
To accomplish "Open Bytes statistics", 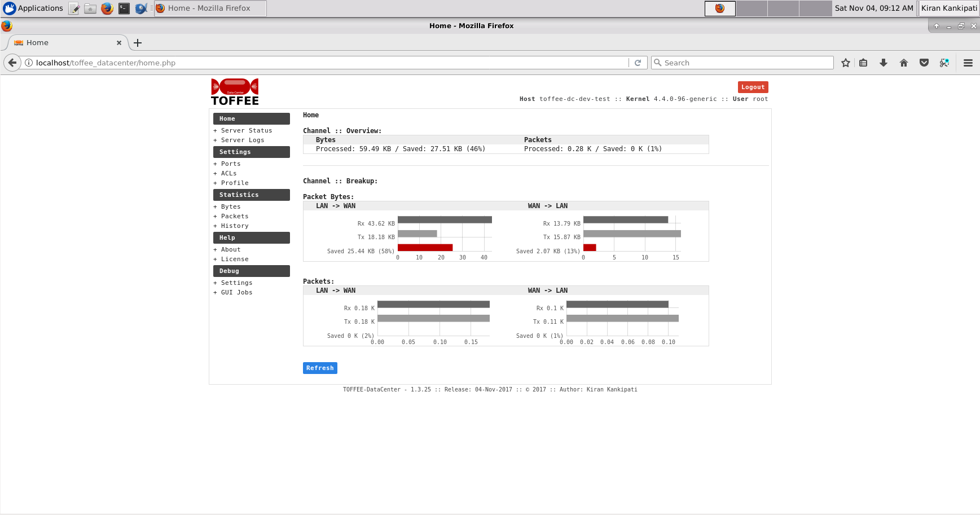I will 231,206.
